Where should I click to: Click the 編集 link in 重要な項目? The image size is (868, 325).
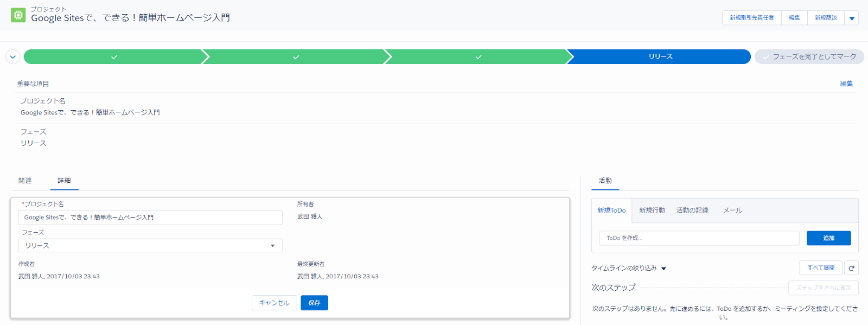pos(846,84)
